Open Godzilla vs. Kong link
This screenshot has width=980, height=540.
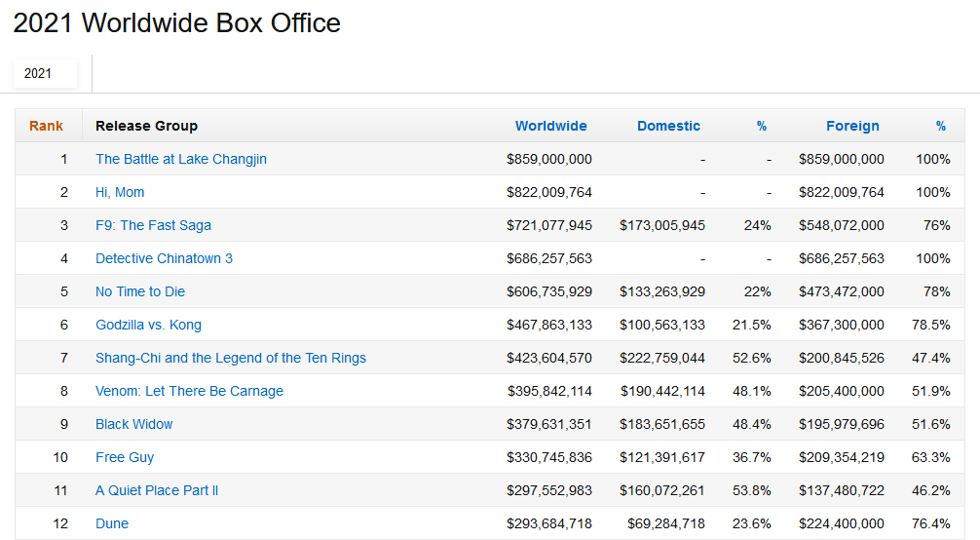148,325
